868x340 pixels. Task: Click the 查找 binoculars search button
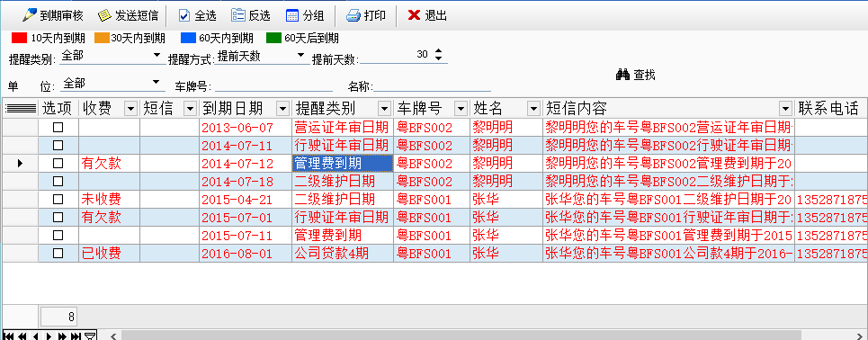coord(636,75)
